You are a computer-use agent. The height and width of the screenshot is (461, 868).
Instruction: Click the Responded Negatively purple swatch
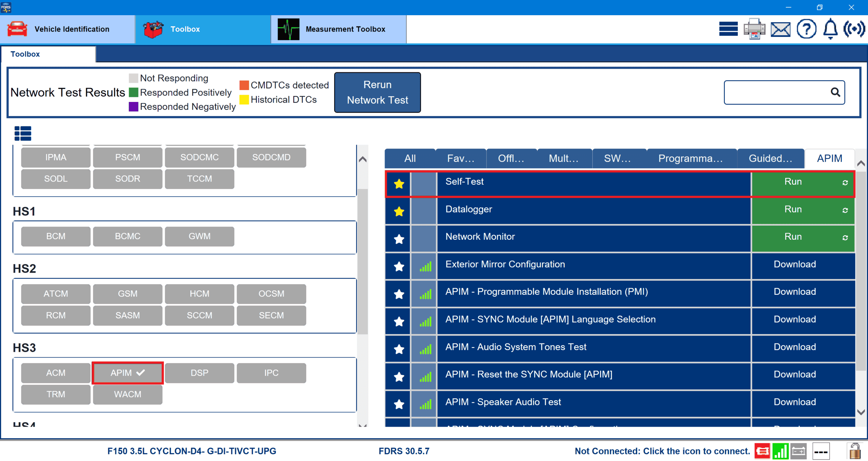(x=133, y=107)
